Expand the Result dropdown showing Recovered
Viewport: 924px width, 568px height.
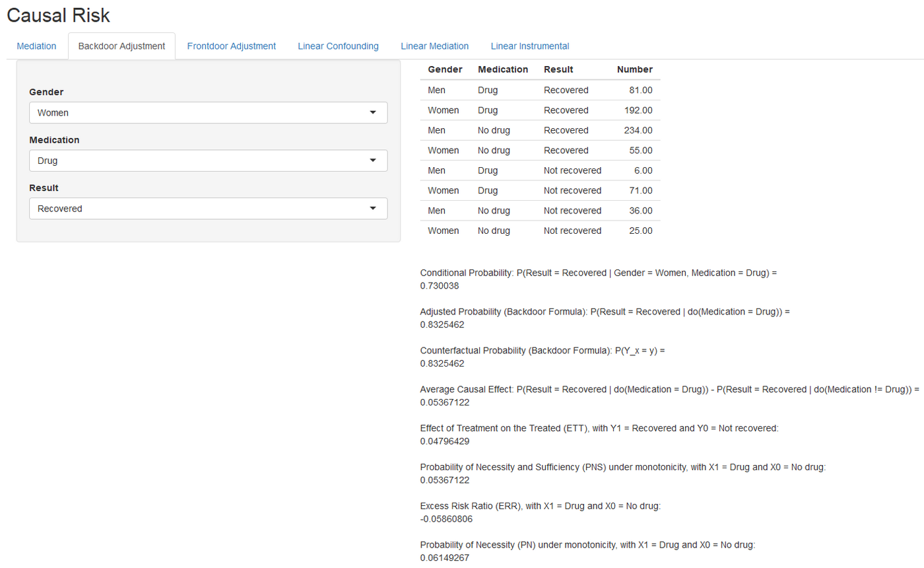(208, 209)
